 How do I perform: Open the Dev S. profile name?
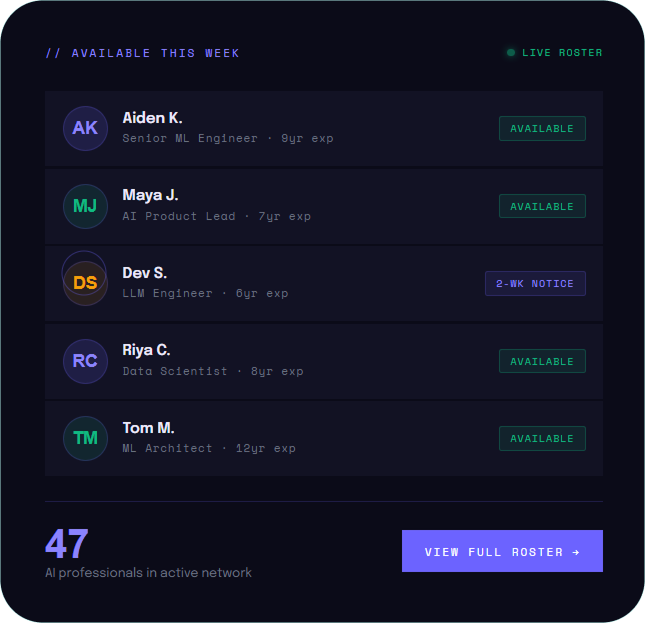click(x=145, y=273)
